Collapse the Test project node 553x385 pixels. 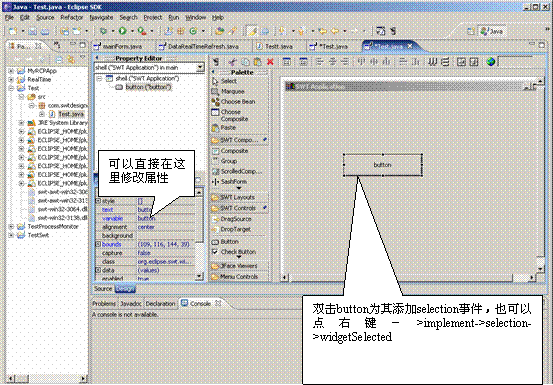pos(11,88)
